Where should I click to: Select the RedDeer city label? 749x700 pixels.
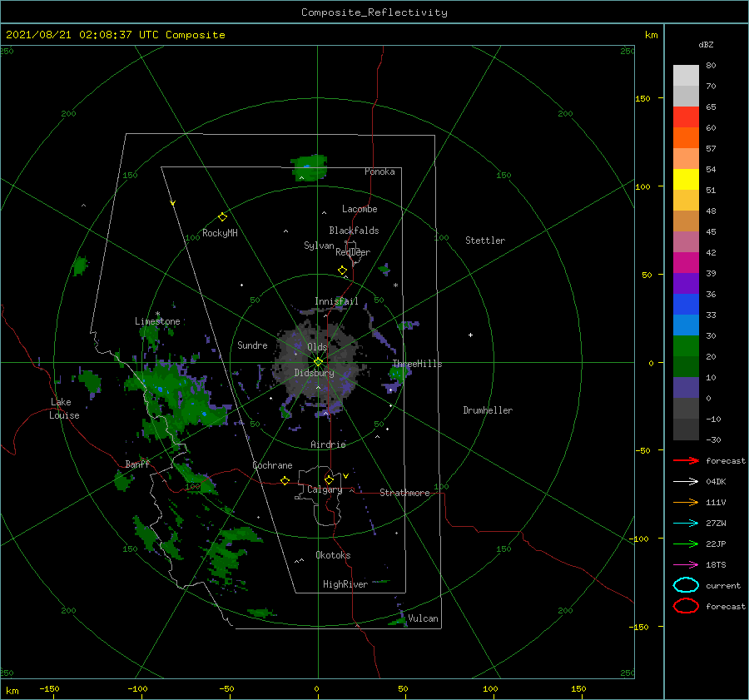(x=353, y=252)
